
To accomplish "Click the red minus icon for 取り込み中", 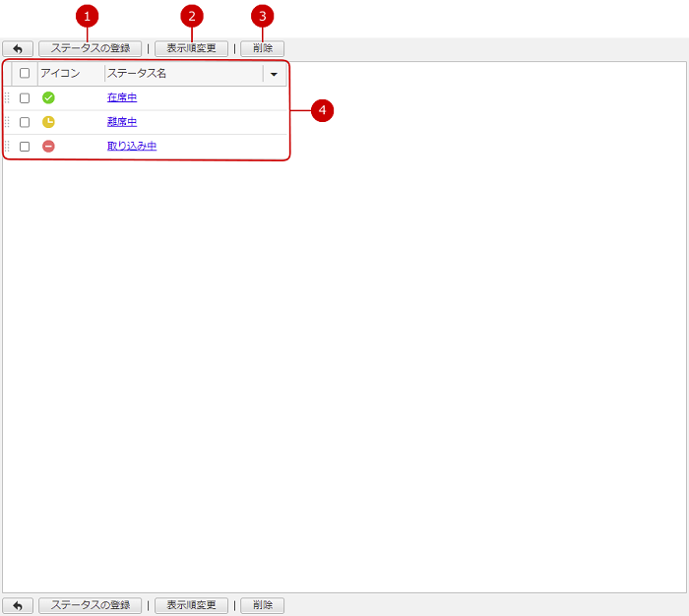I will (x=48, y=146).
